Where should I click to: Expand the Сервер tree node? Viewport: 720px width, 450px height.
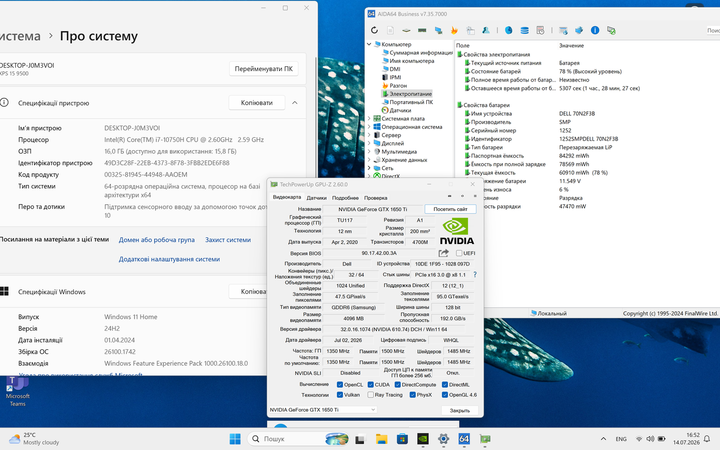369,135
